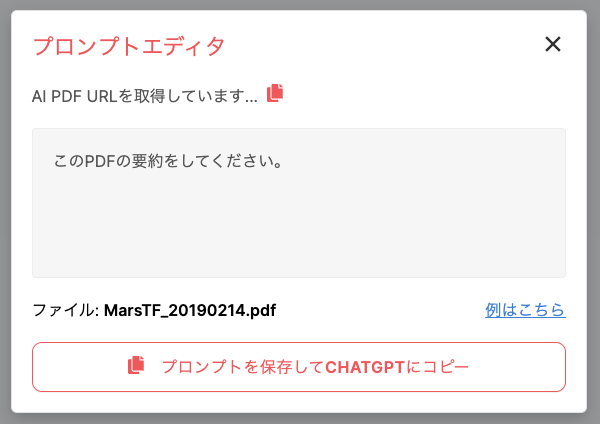Click the red pages icon before プロンプトを保存して
The image size is (600, 424).
[136, 365]
